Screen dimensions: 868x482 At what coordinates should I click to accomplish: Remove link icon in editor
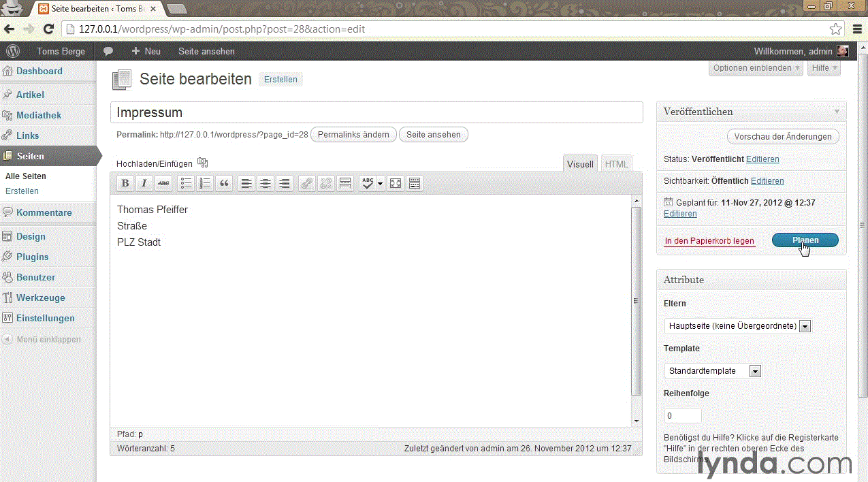point(326,183)
